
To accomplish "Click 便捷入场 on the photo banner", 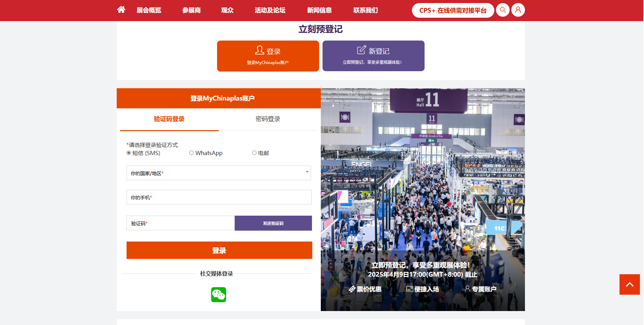I will 423,289.
